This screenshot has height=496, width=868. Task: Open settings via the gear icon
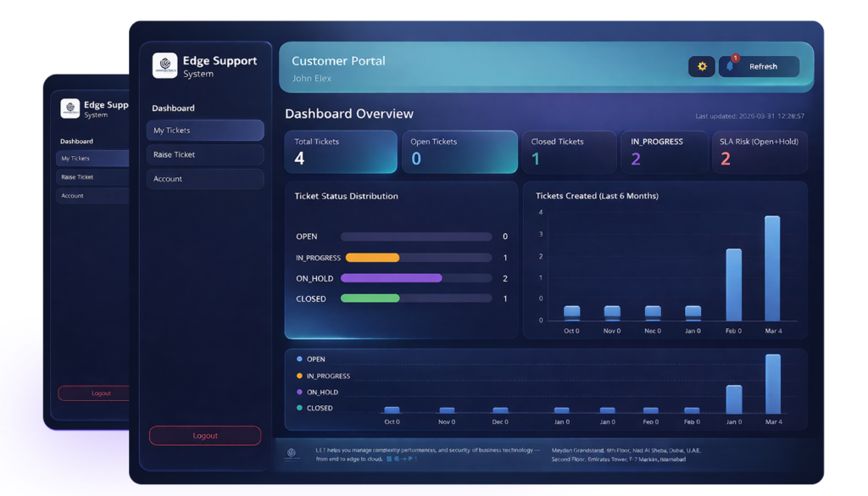pyautogui.click(x=701, y=66)
